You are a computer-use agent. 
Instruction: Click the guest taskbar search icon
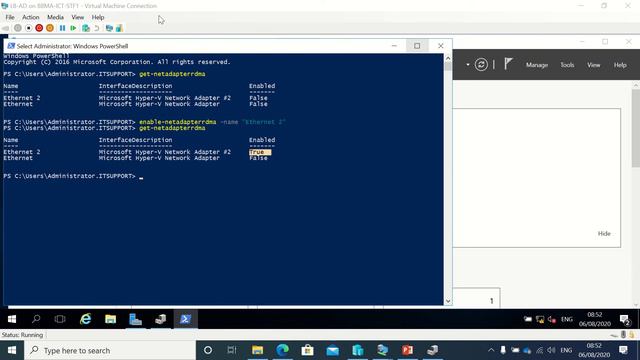(36, 319)
